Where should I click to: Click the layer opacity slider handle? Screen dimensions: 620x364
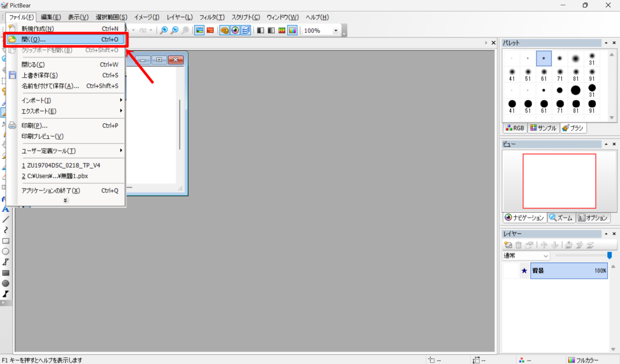(610, 255)
